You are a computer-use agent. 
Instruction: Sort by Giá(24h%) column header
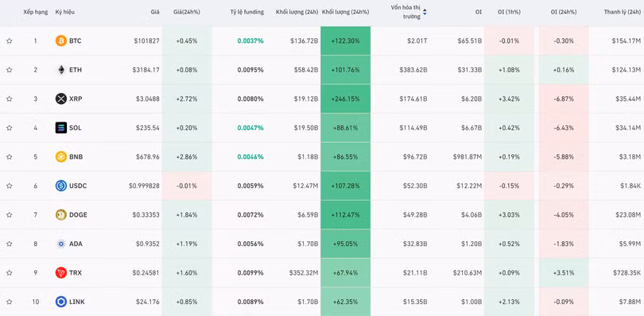pyautogui.click(x=187, y=12)
